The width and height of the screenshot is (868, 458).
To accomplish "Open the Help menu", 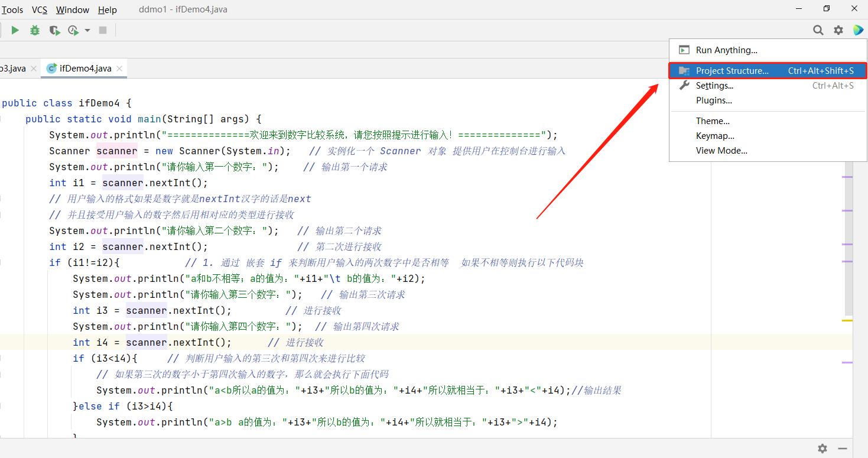I will tap(108, 9).
